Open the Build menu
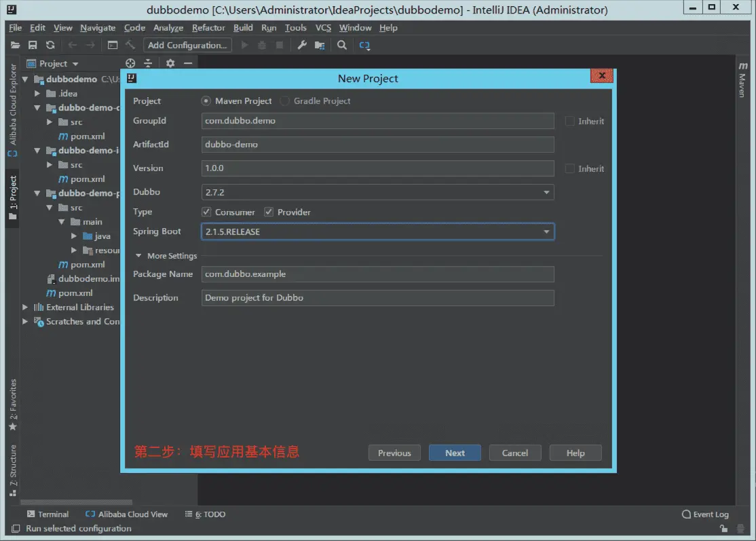 tap(243, 28)
